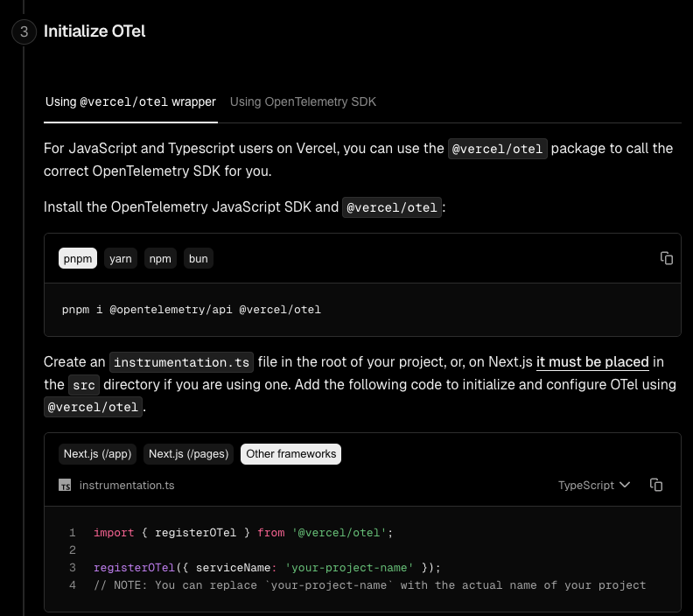Click the instrumentation.ts file name

point(127,485)
